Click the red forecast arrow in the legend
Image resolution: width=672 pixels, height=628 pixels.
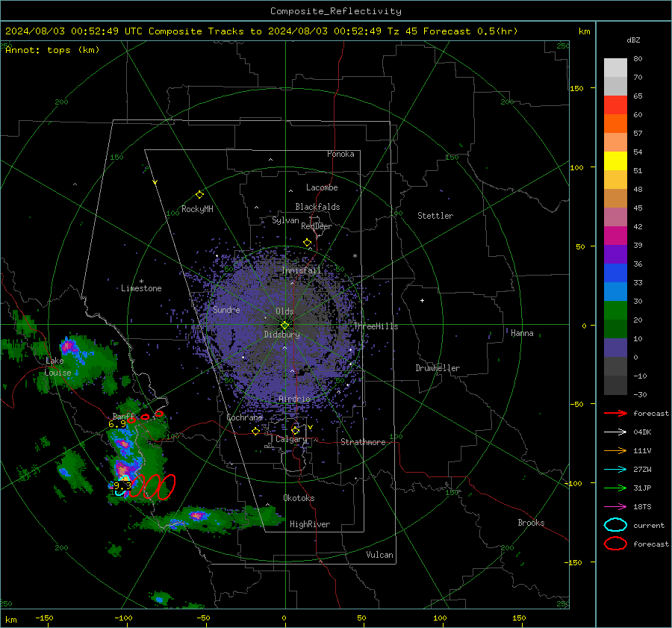[615, 413]
